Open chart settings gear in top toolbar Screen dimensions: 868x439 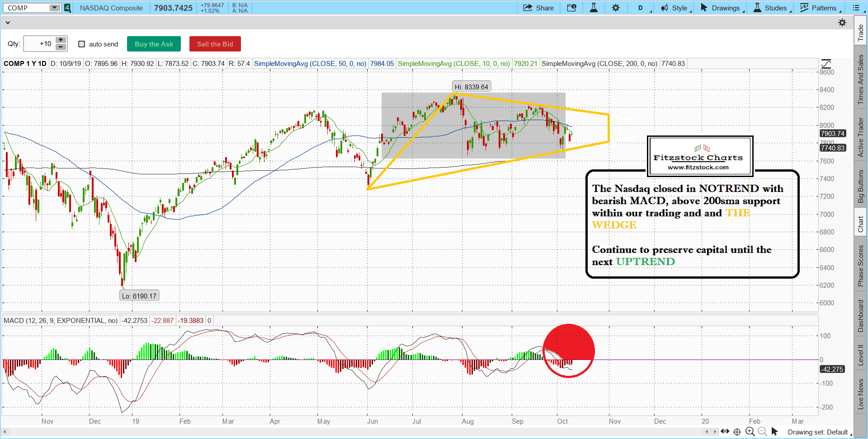(x=616, y=8)
